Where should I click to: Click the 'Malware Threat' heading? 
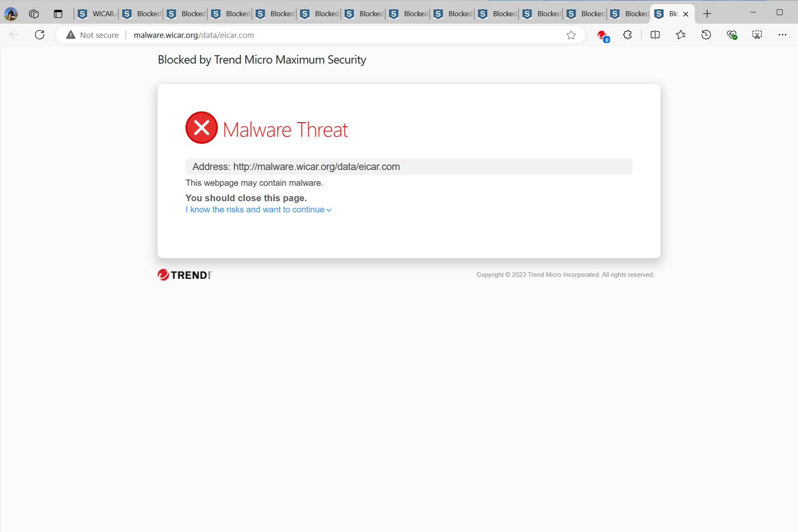[x=286, y=130]
